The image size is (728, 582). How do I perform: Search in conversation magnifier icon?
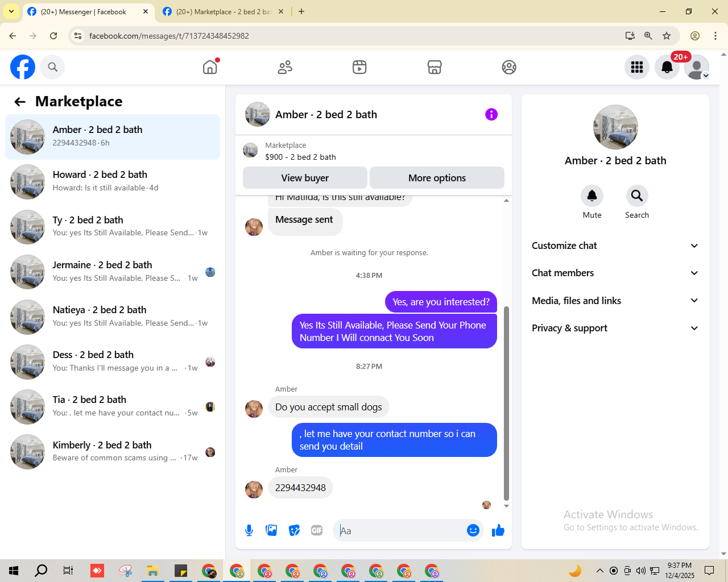(x=637, y=196)
